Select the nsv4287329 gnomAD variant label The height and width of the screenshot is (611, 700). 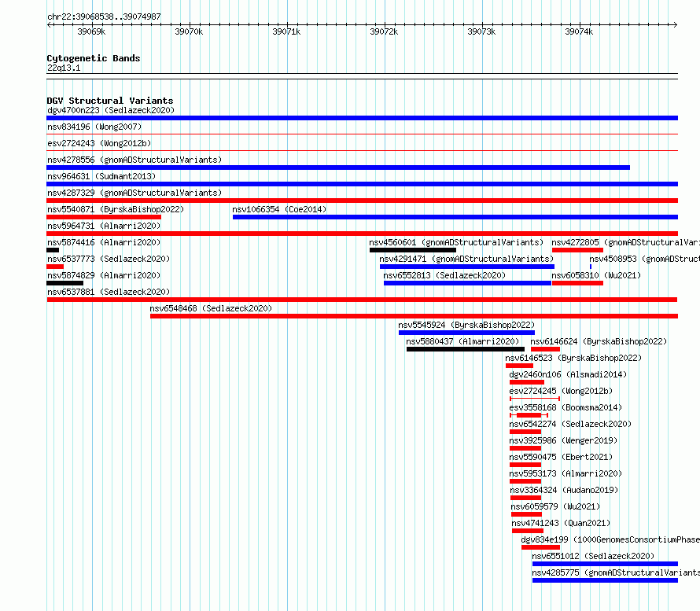coord(134,193)
